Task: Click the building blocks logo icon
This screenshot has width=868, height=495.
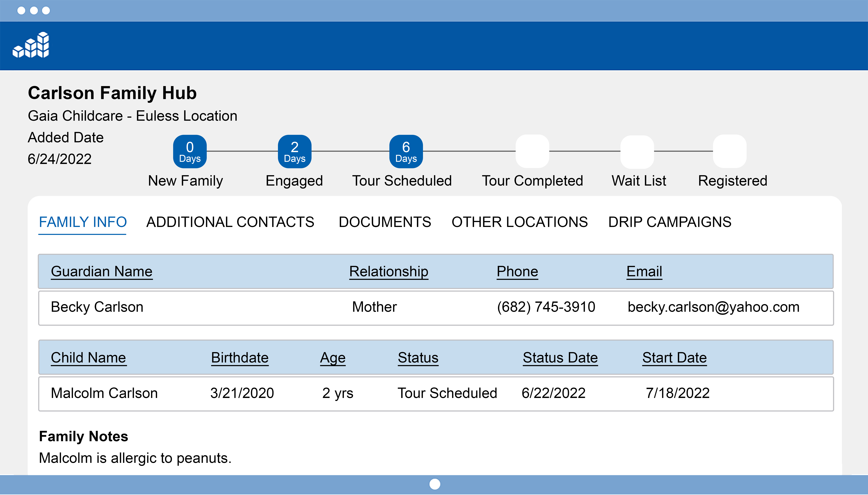Action: tap(31, 45)
